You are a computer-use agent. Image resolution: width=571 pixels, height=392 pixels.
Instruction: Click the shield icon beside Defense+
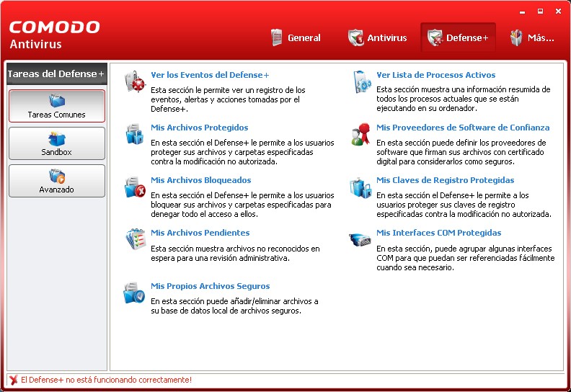(435, 37)
